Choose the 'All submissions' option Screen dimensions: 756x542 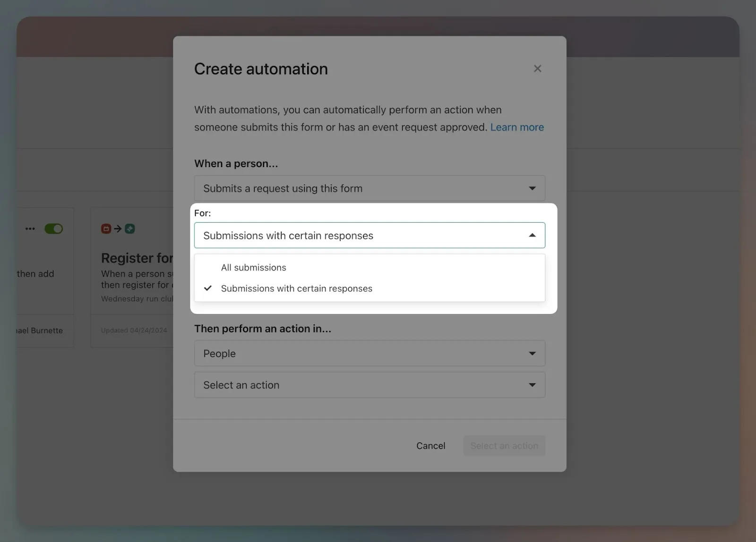254,268
